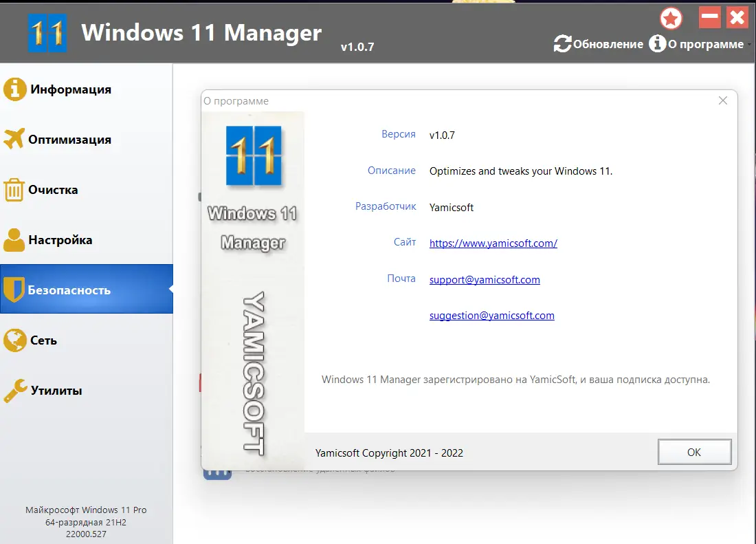Click the Yamicsoft developer name
The image size is (756, 544).
[x=452, y=208]
